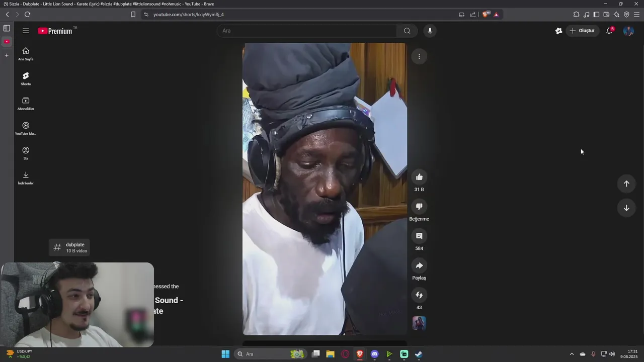
Task: Open clock showing 17:31
Action: coord(629,354)
